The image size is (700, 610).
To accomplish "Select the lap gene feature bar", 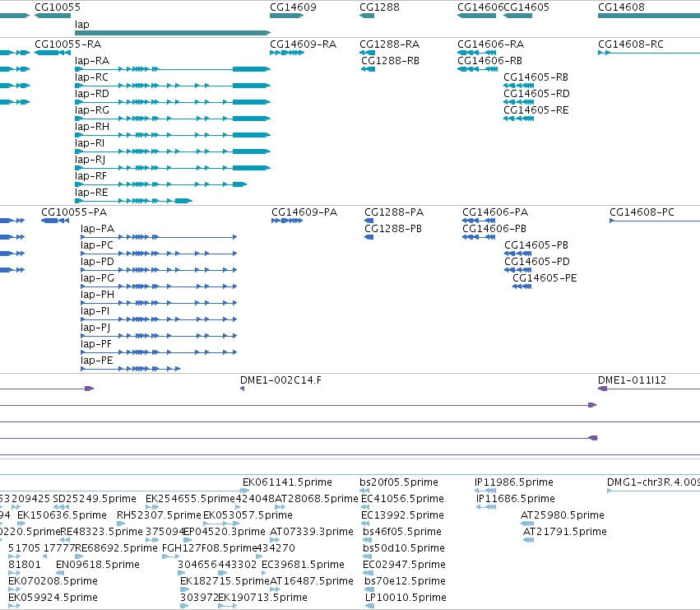I will coord(173,33).
